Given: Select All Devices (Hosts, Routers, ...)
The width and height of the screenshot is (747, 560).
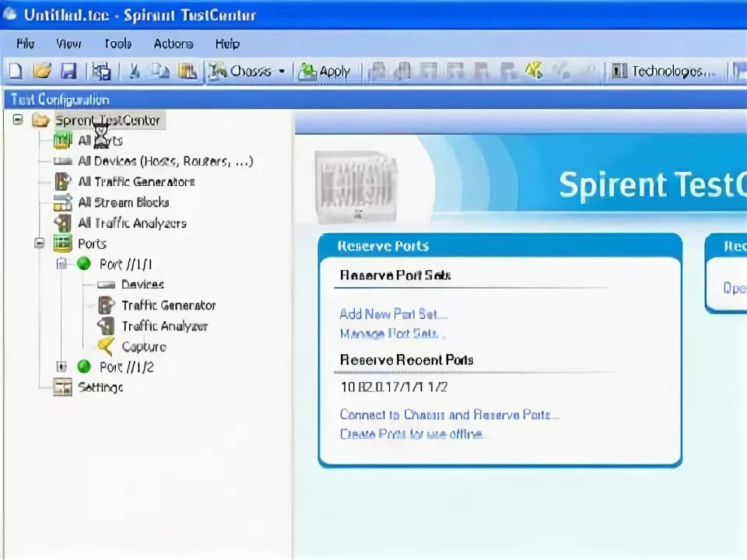Looking at the screenshot, I should pyautogui.click(x=165, y=162).
